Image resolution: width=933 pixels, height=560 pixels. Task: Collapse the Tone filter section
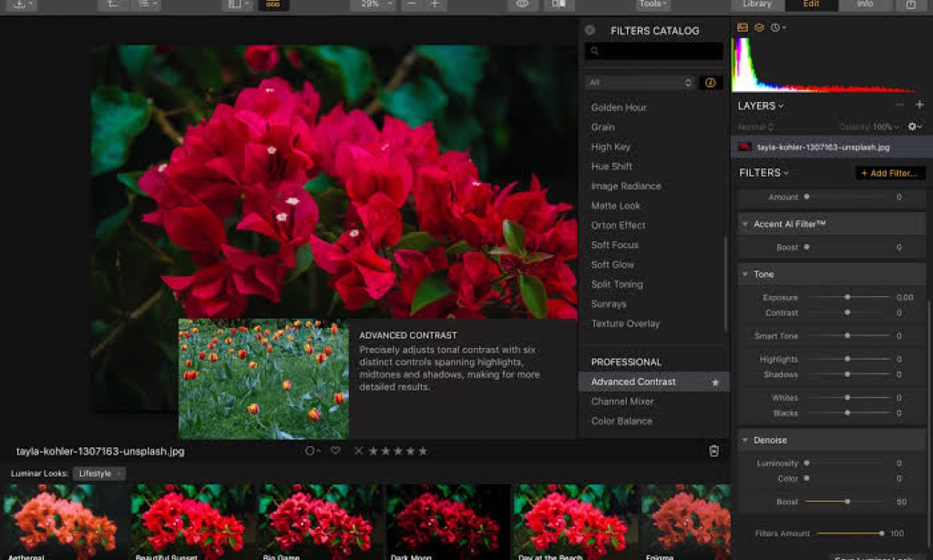745,273
